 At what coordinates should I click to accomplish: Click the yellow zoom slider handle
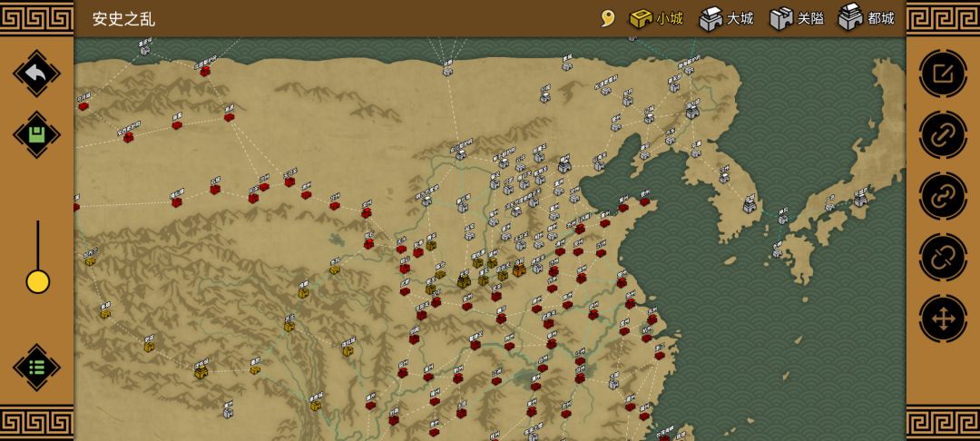(37, 281)
